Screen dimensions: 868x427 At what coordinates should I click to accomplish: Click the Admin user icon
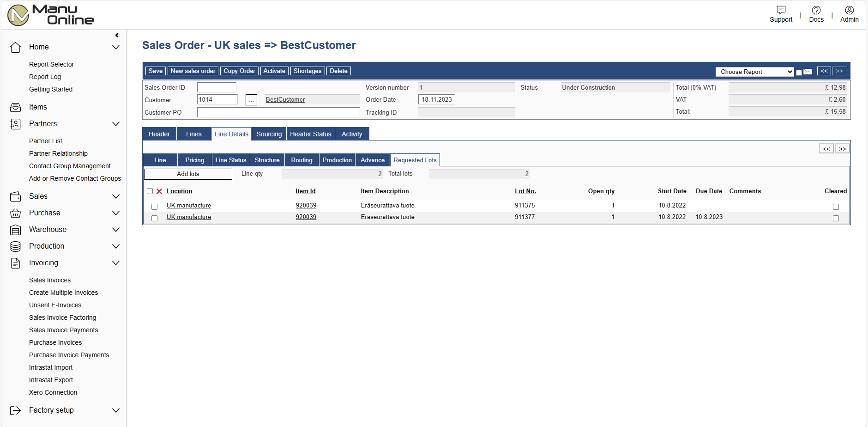849,10
